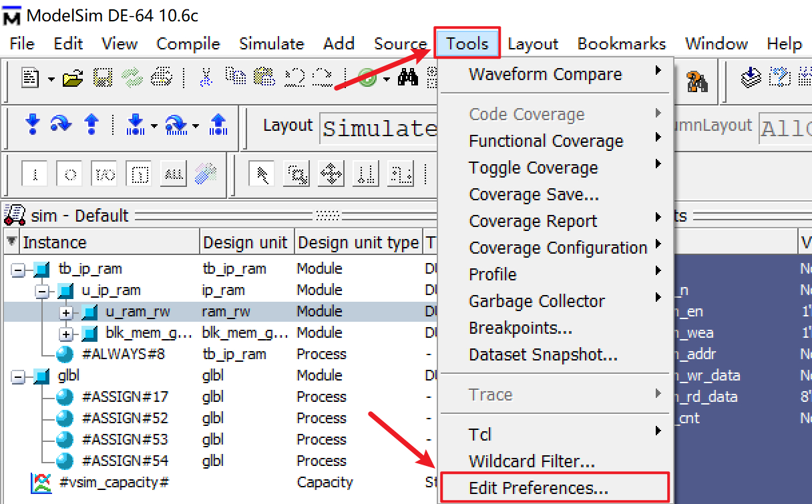Click Step Over Current curved-arrow with bars icon
The image size is (812, 504).
point(176,124)
